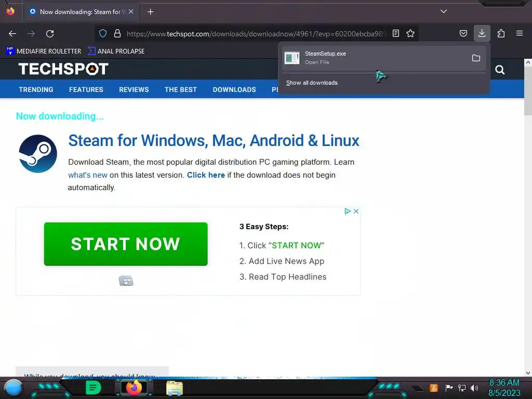532x399 pixels.
Task: Click the address bar URL field
Action: [256, 34]
